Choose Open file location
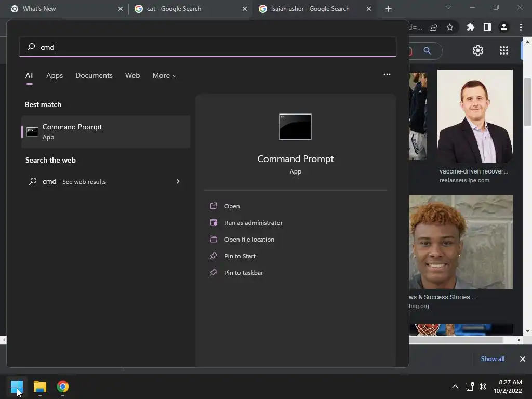 click(x=249, y=240)
